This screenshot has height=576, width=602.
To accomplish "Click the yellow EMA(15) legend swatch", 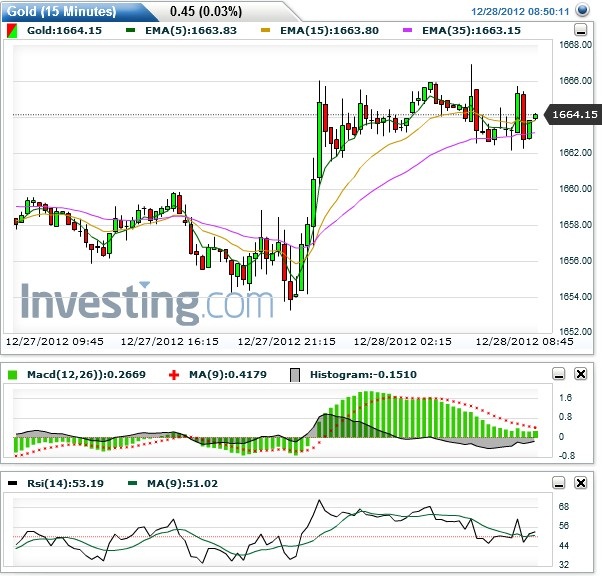I will click(265, 30).
